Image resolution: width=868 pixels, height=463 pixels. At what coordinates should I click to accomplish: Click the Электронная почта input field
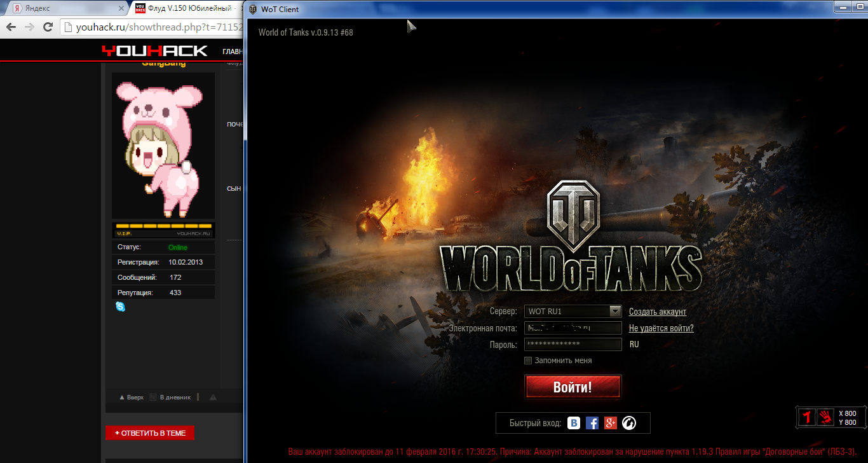pos(573,328)
